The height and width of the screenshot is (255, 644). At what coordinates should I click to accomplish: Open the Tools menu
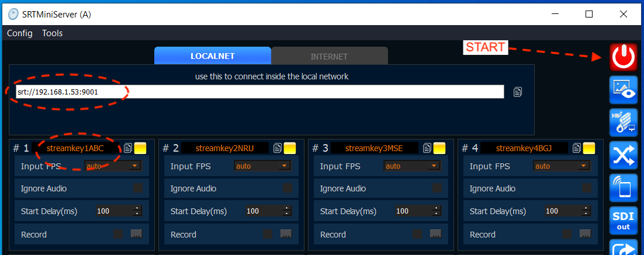coord(52,33)
